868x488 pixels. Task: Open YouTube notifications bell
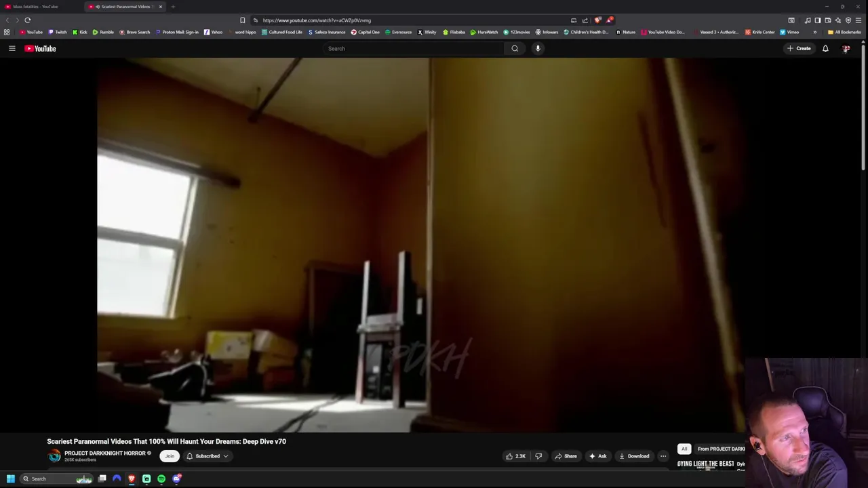(825, 48)
